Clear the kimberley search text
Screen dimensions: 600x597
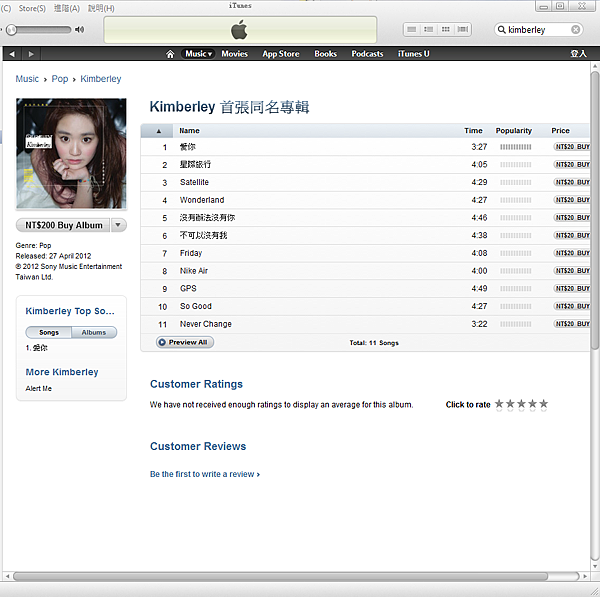point(575,29)
